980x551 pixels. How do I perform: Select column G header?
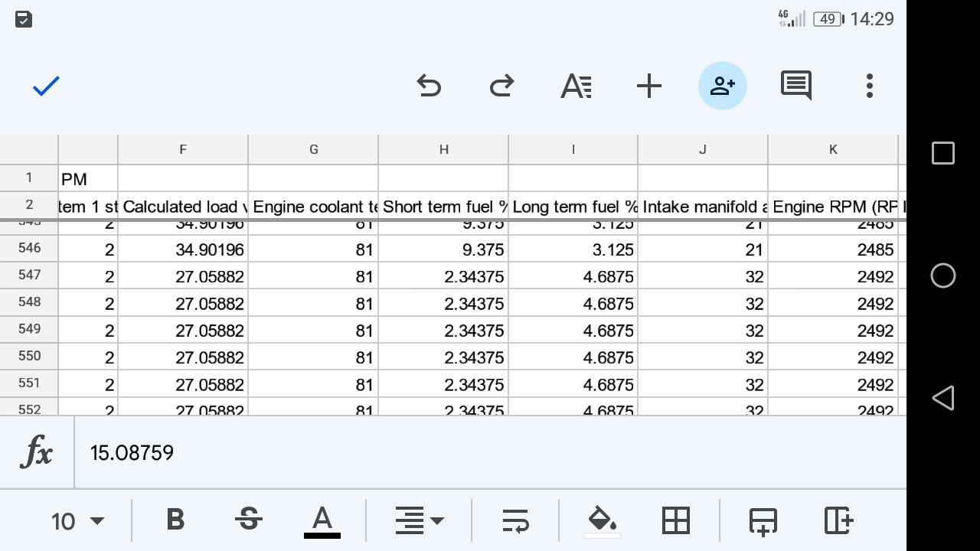pos(313,149)
